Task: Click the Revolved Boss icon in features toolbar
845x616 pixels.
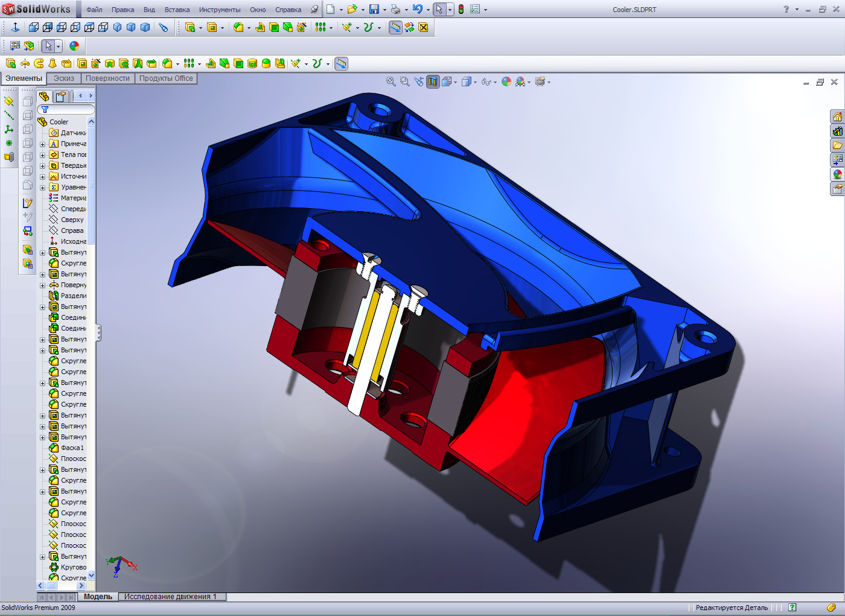Action: tap(25, 63)
